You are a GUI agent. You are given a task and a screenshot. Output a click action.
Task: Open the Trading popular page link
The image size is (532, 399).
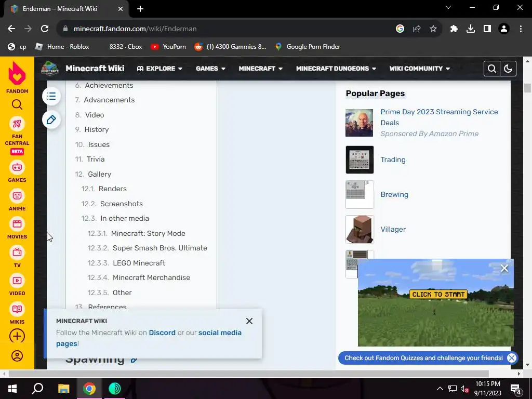pyautogui.click(x=393, y=160)
